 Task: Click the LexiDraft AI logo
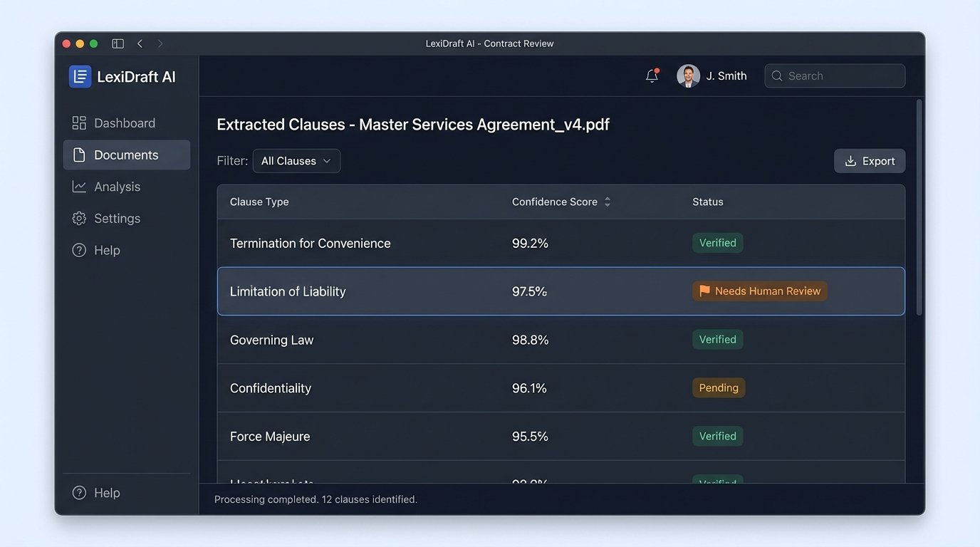(80, 76)
